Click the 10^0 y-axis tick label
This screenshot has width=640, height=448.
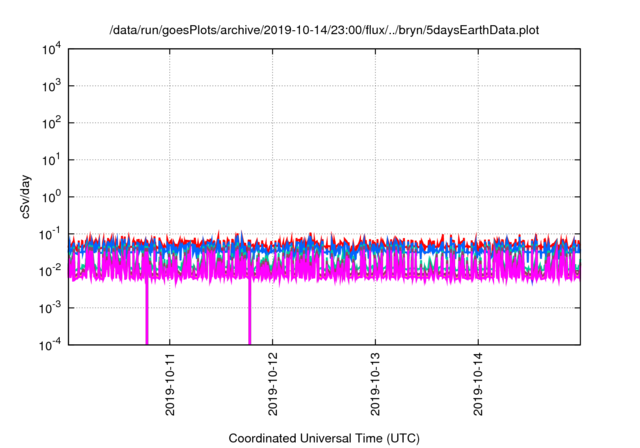pos(52,197)
